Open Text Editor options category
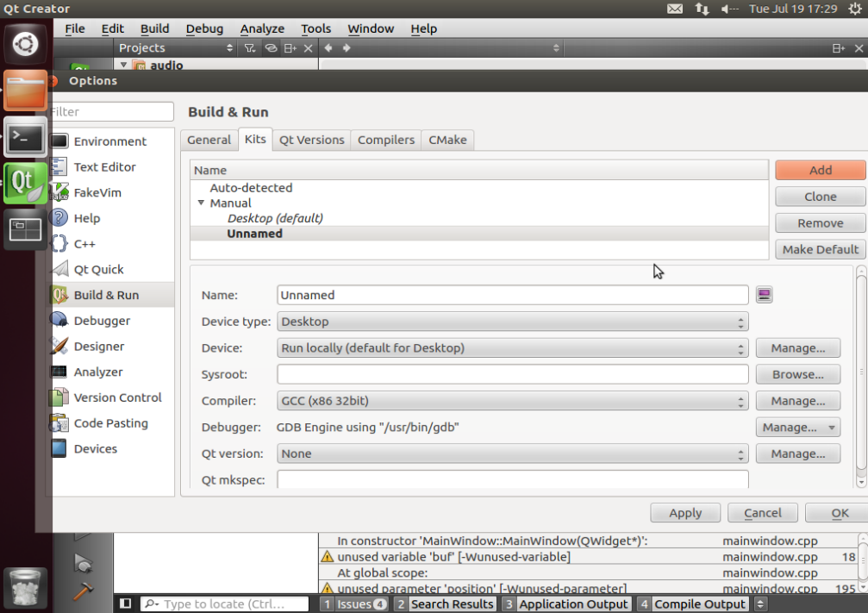 110,166
